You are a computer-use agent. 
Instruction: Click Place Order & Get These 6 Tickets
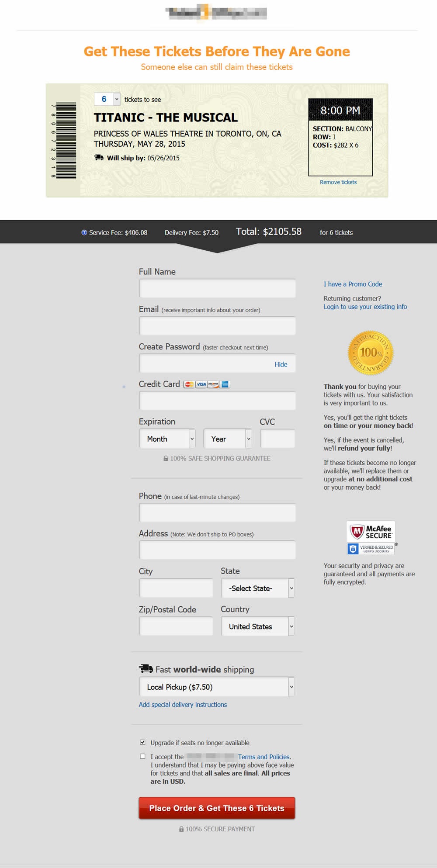(217, 808)
